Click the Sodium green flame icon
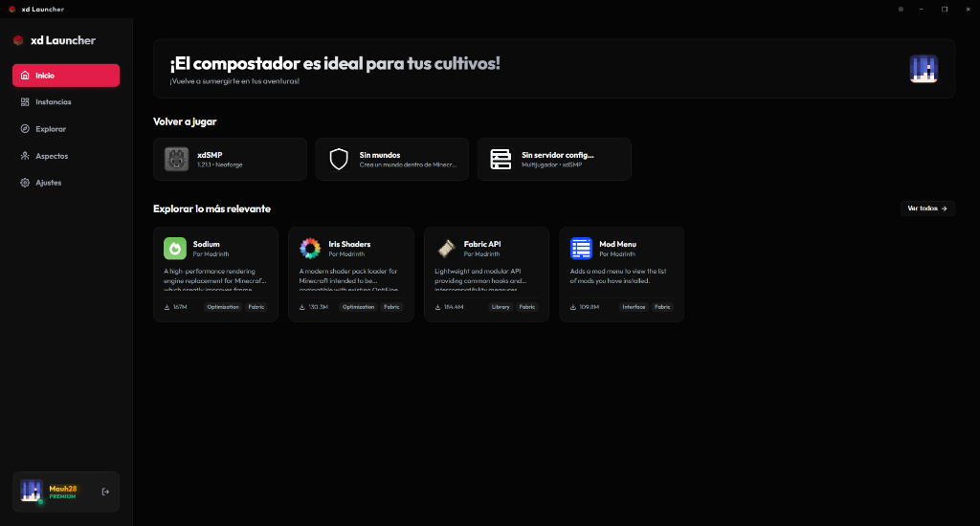980x526 pixels. [x=175, y=249]
